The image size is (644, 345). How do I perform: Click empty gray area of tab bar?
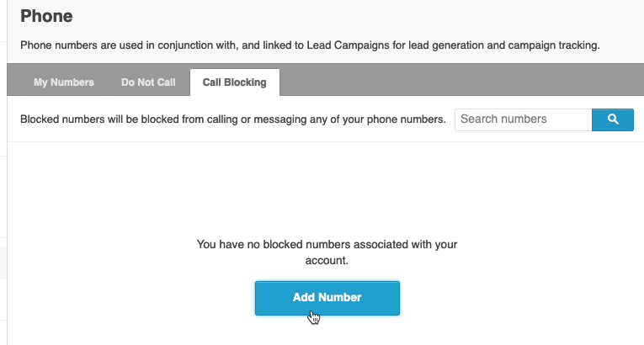460,80
